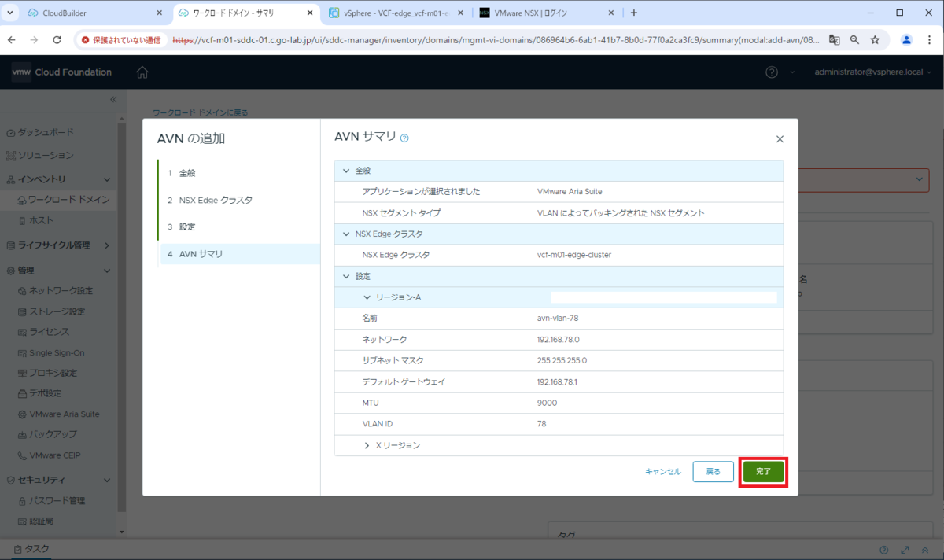Select wizard step 4 AVN サマリ
Screen dimensions: 944x560
(239, 254)
